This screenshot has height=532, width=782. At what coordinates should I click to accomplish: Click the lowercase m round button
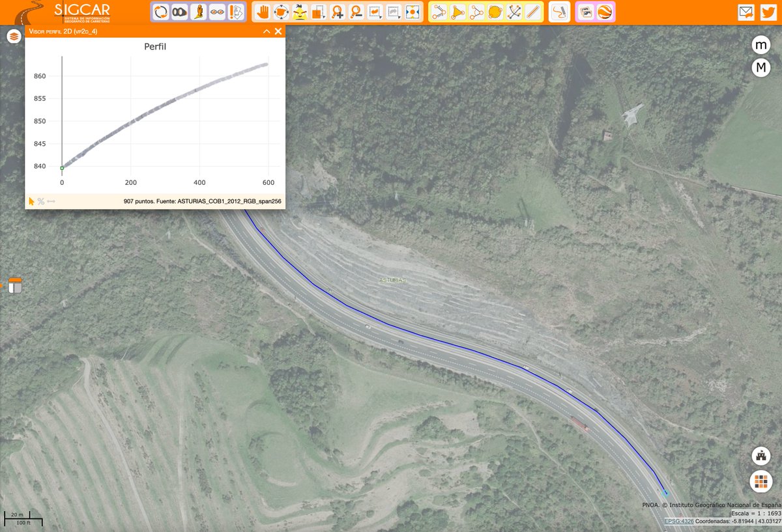point(760,45)
